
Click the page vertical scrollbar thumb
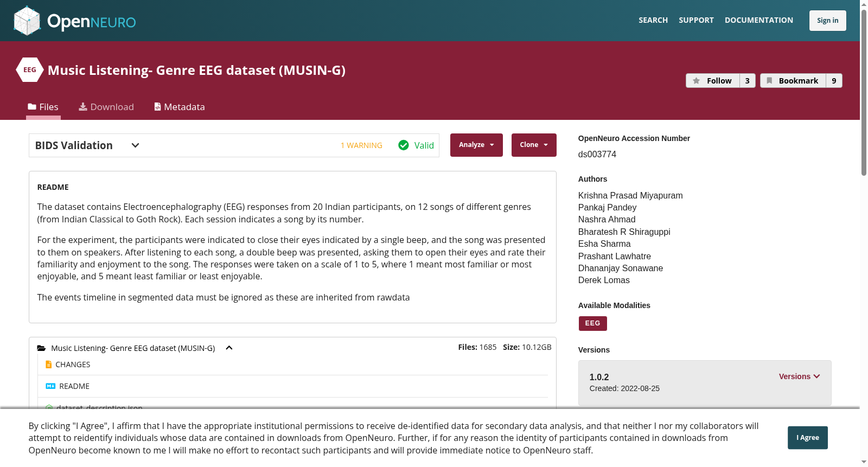(864, 92)
